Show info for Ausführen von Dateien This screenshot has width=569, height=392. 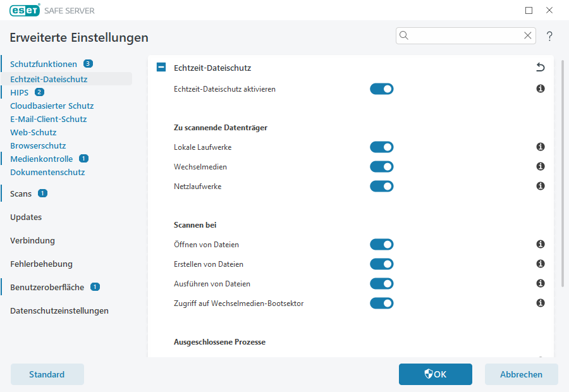[x=540, y=283]
